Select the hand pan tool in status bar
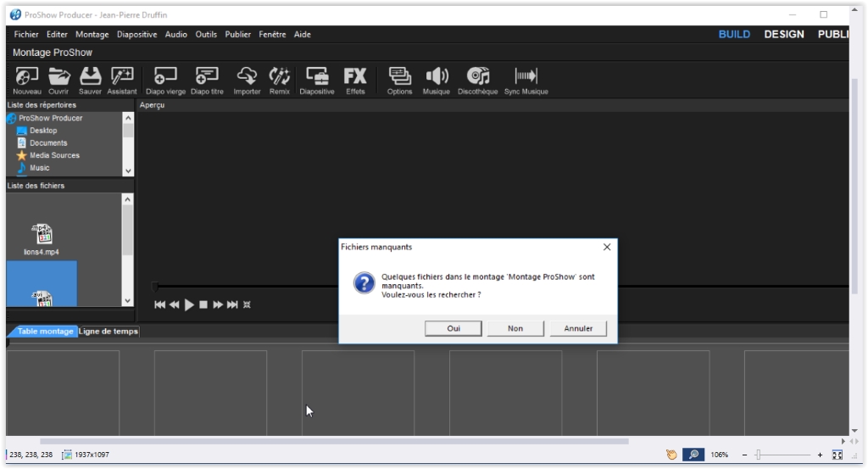 (671, 455)
